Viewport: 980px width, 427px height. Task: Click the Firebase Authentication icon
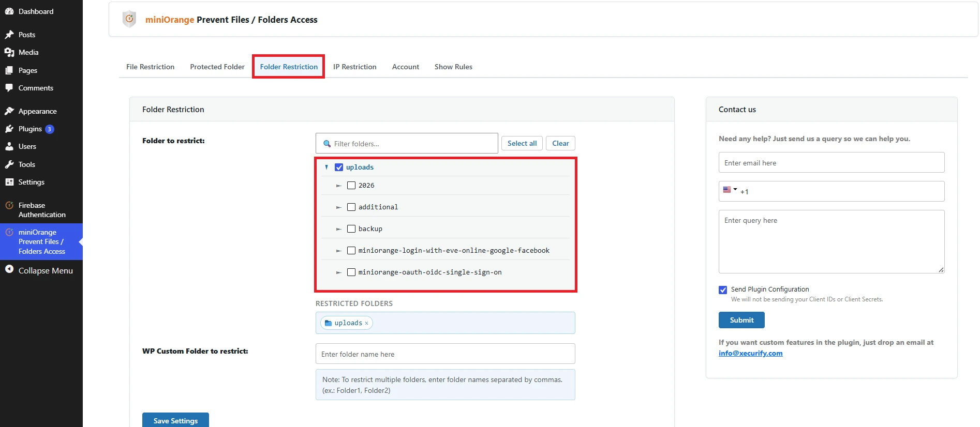(x=9, y=205)
